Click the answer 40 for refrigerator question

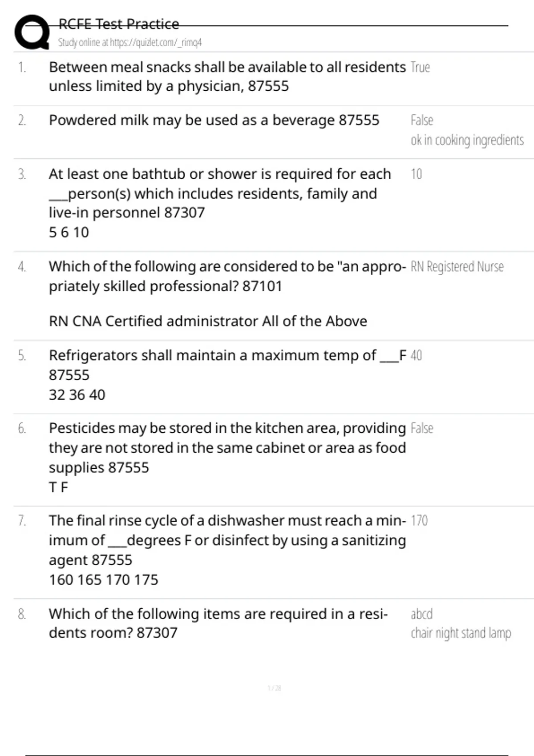[416, 356]
